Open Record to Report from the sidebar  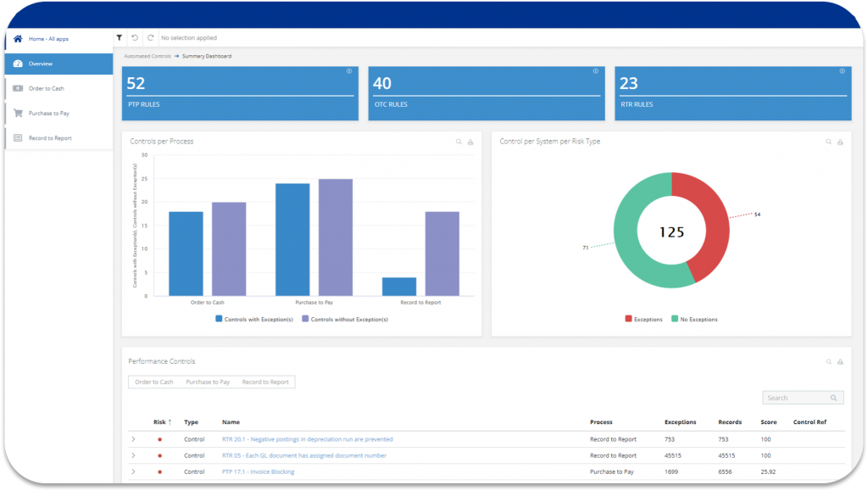(51, 137)
